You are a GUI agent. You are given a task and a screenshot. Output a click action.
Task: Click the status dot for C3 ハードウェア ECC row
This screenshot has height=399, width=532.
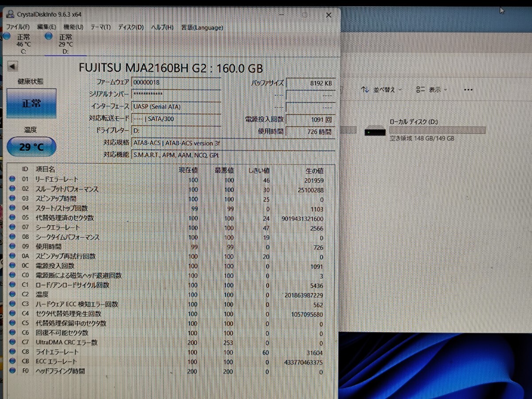tap(12, 304)
